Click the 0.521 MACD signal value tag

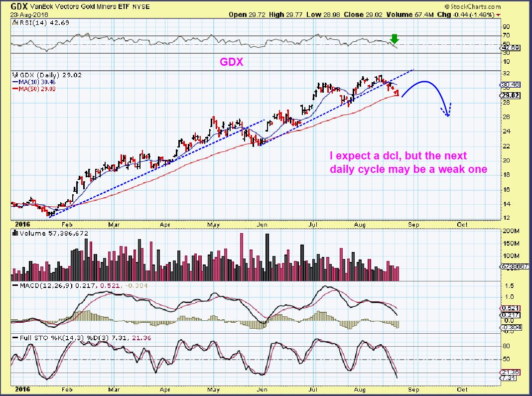pos(511,308)
